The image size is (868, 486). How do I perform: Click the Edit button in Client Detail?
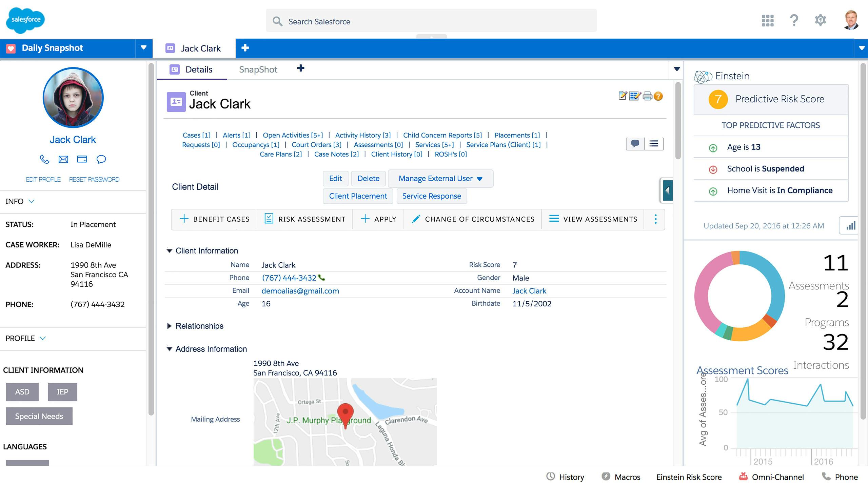(336, 178)
